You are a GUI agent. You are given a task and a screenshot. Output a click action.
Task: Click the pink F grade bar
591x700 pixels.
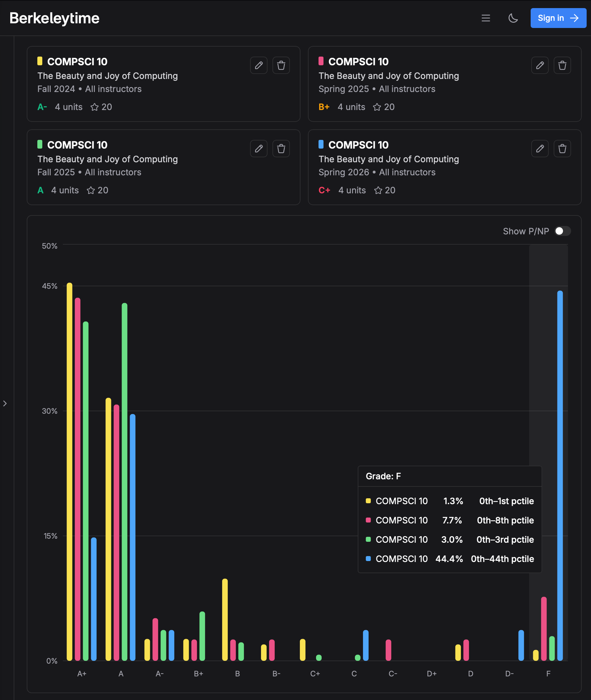[x=544, y=629]
